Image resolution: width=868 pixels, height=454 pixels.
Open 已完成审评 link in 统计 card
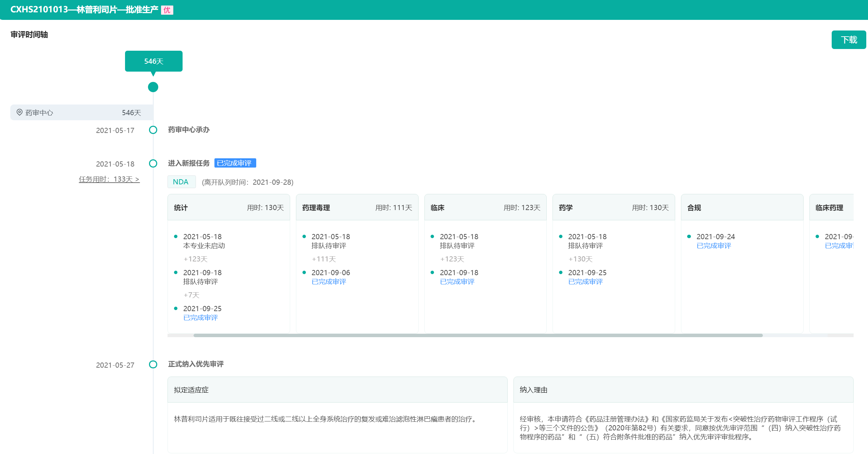coord(200,318)
